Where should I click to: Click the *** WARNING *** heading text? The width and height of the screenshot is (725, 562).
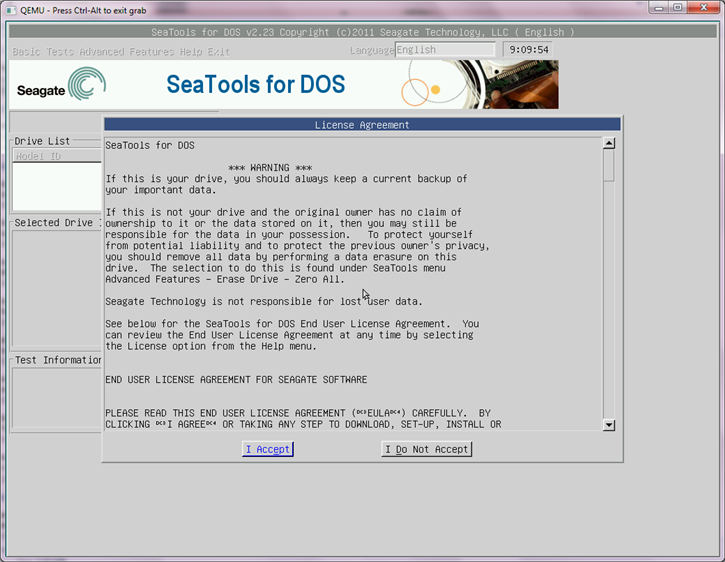[x=270, y=167]
